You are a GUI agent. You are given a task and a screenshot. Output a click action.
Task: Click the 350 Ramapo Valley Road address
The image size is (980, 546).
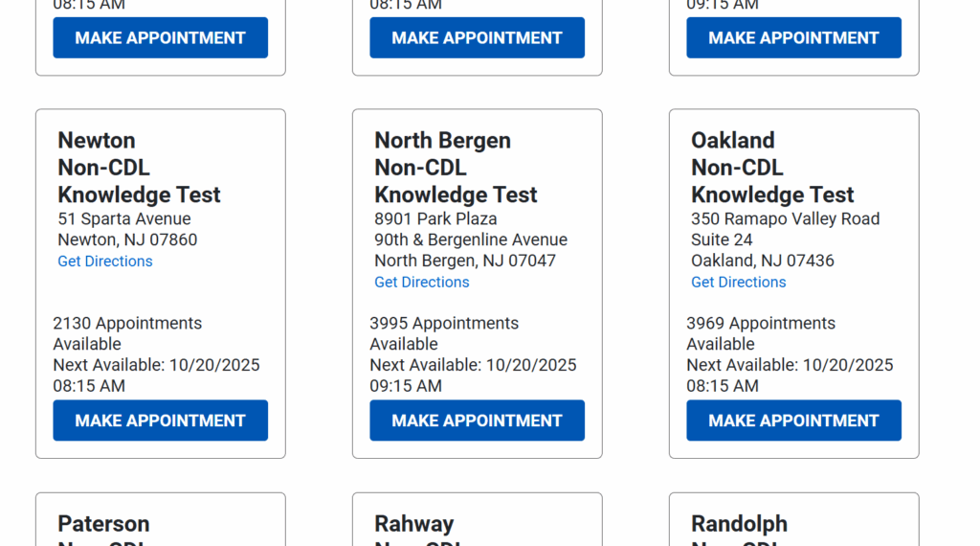(785, 219)
